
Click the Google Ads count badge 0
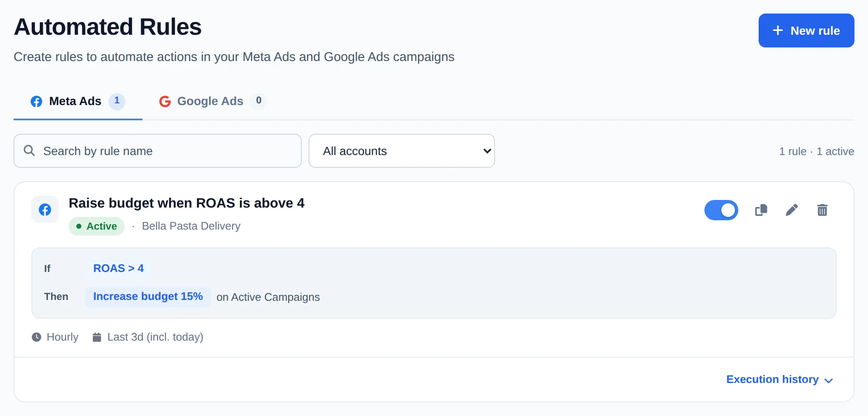[259, 101]
